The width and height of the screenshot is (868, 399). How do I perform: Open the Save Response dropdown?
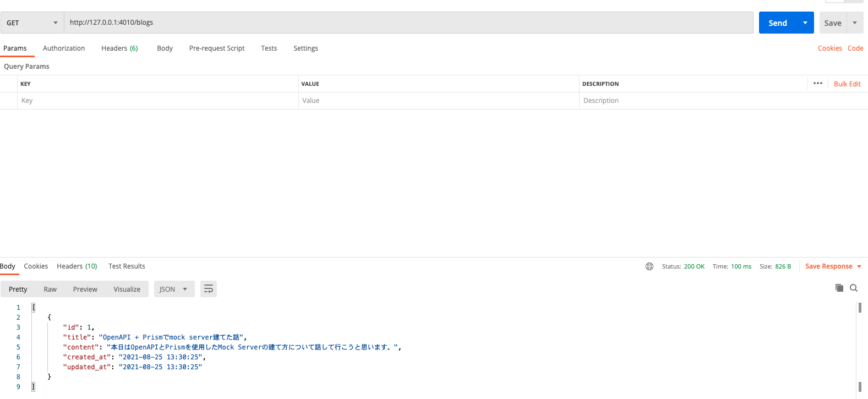click(833, 266)
